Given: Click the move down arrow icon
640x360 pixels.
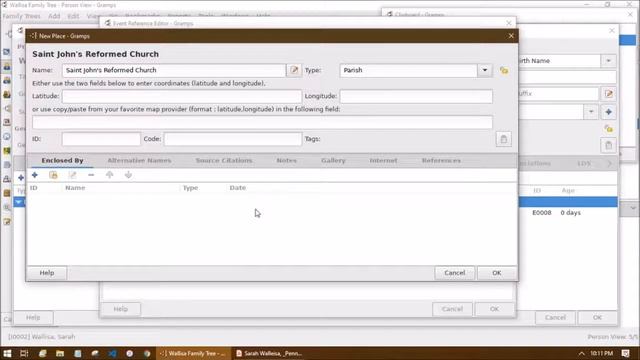Looking at the screenshot, I should pyautogui.click(x=128, y=175).
